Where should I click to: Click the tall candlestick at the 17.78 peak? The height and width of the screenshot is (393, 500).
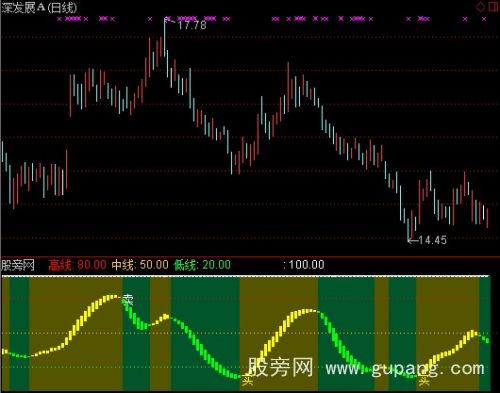click(164, 37)
